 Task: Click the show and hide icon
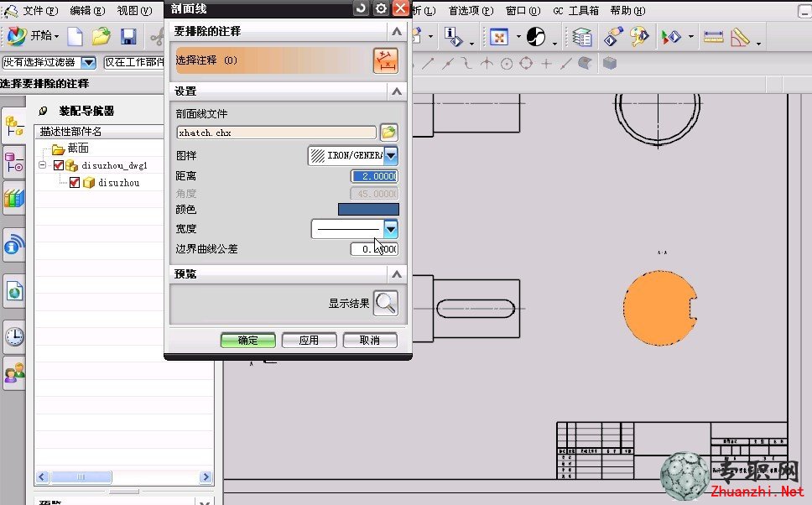click(671, 37)
